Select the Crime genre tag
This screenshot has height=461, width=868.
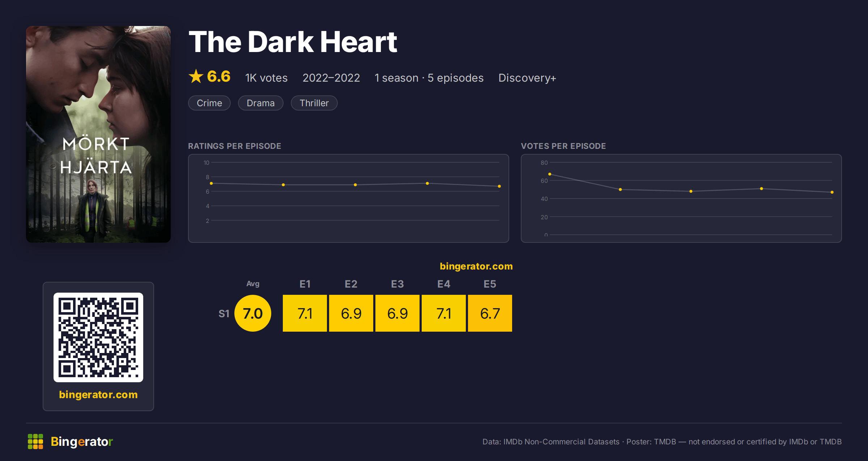click(x=209, y=103)
